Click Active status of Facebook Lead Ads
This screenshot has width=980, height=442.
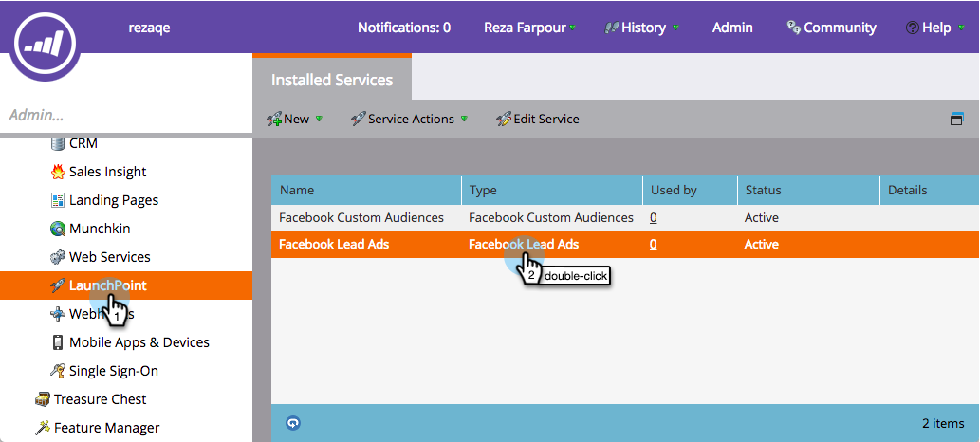[761, 245]
